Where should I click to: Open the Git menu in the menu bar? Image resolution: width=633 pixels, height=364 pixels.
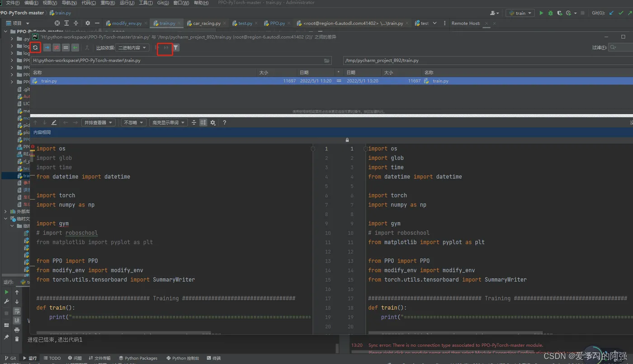tap(163, 3)
